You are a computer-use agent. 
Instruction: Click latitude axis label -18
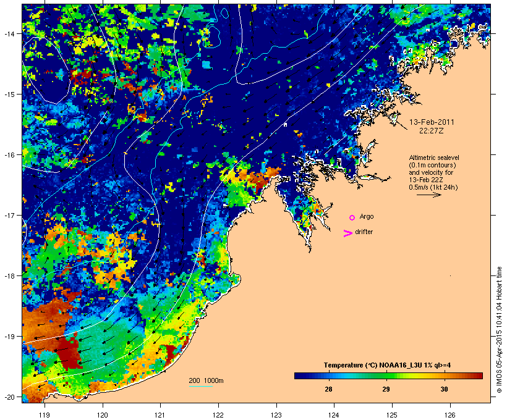(9, 275)
